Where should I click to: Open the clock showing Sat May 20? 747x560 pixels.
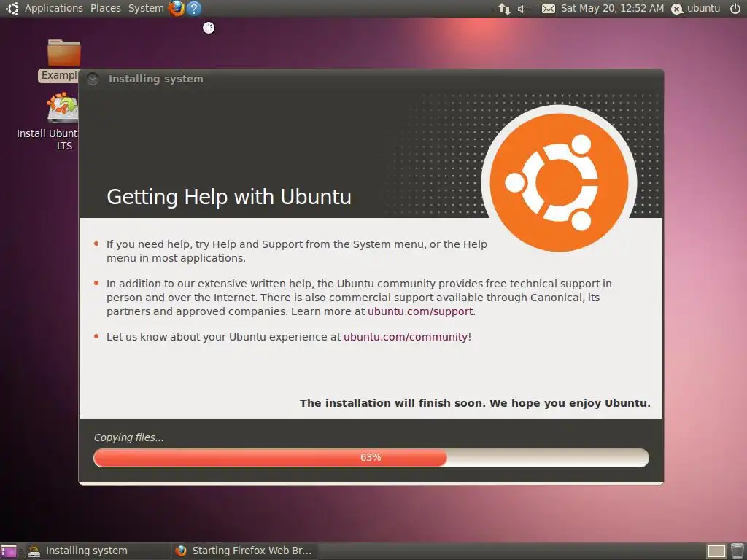(612, 8)
